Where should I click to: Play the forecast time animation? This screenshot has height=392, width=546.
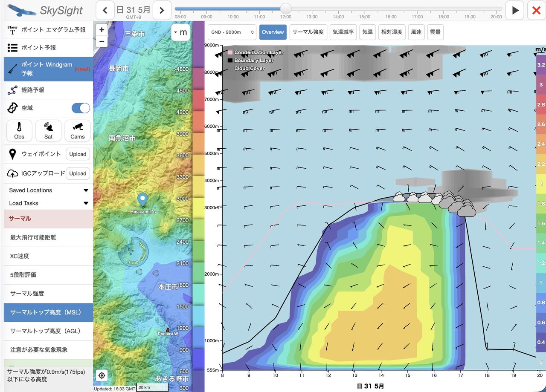pyautogui.click(x=515, y=10)
